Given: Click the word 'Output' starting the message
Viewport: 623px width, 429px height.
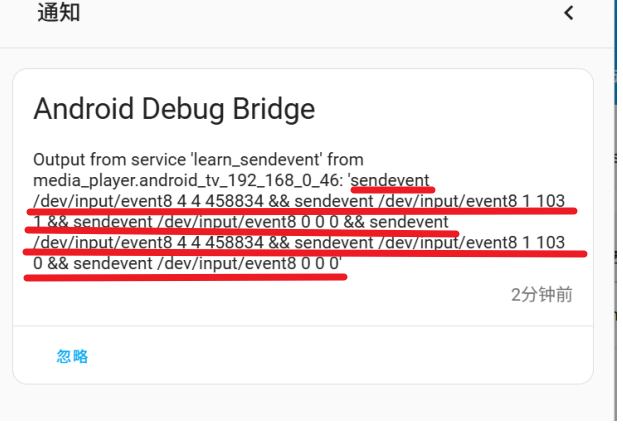Looking at the screenshot, I should coord(59,160).
